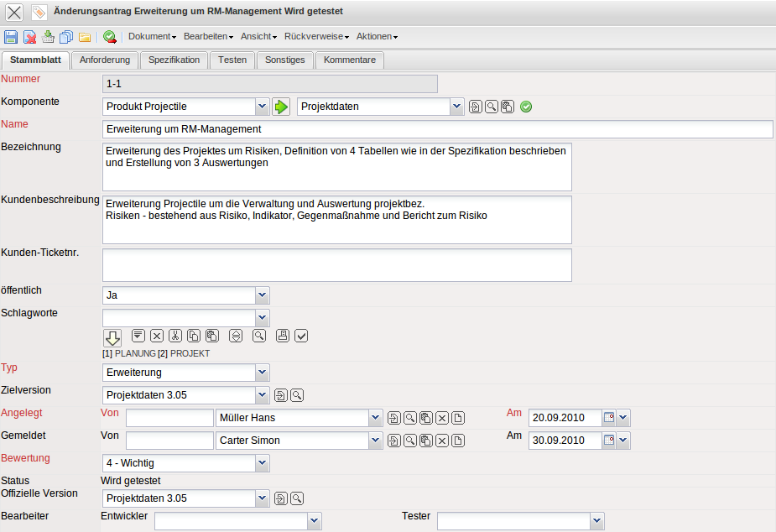The image size is (776, 532).
Task: Click into the Kunden-Ticketnr. text field
Action: tap(336, 265)
